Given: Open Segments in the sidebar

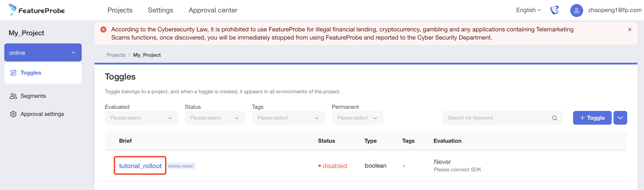Looking at the screenshot, I should coord(33,96).
